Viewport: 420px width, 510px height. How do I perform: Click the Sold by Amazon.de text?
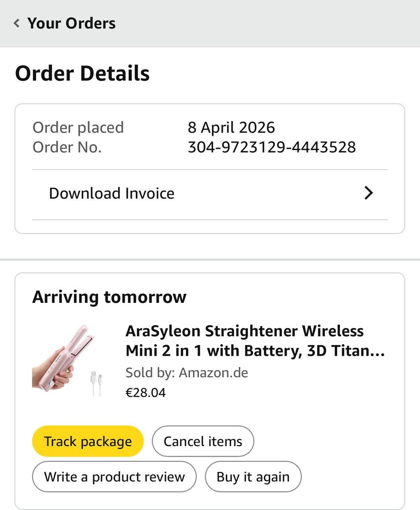[x=187, y=373]
